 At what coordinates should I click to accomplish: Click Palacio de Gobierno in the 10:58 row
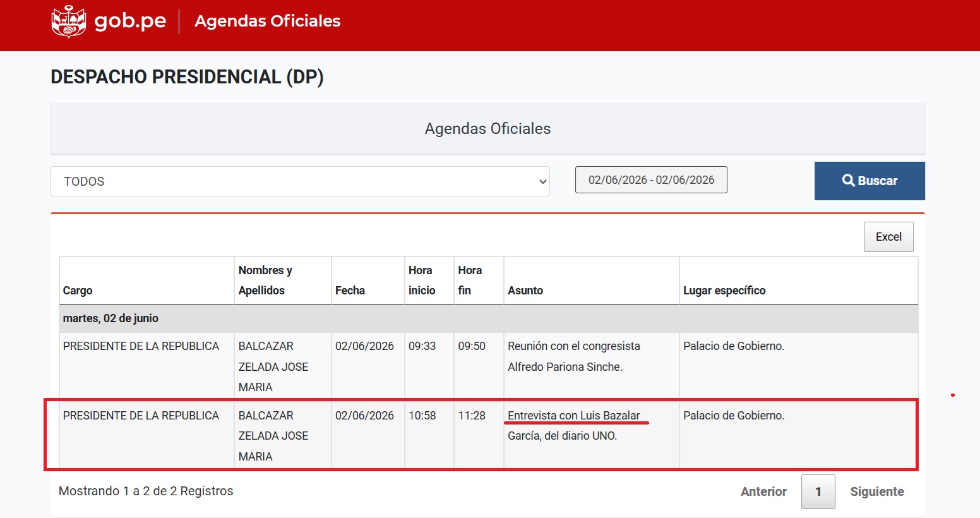(734, 416)
